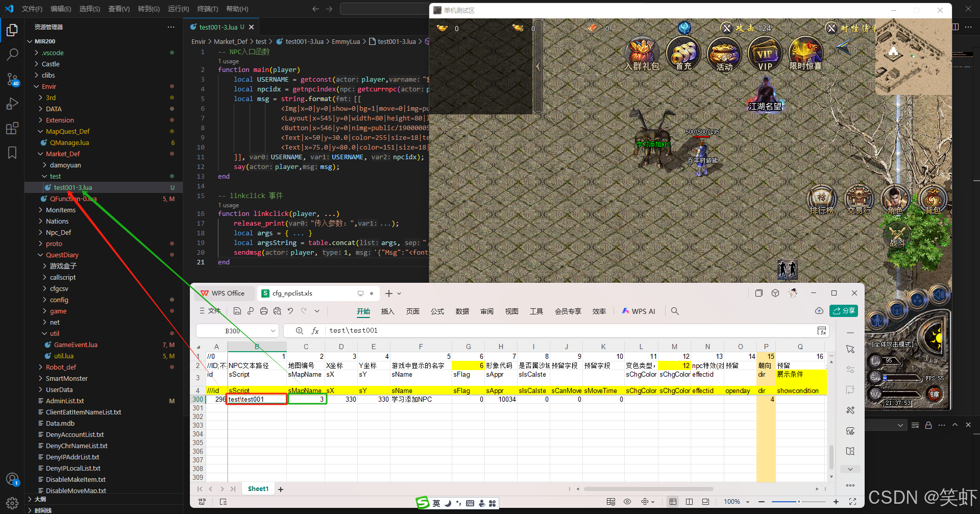Viewport: 980px width, 514px height.
Task: Click the WPS zoom slider handle
Action: (x=799, y=502)
